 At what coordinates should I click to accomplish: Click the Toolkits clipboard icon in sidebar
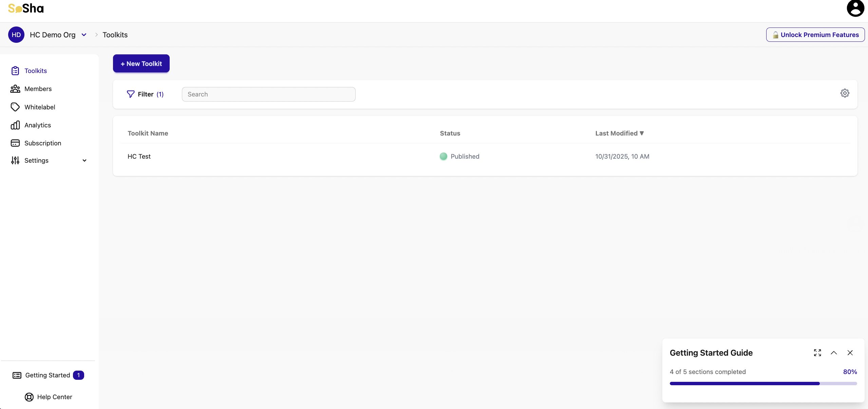[x=15, y=71]
